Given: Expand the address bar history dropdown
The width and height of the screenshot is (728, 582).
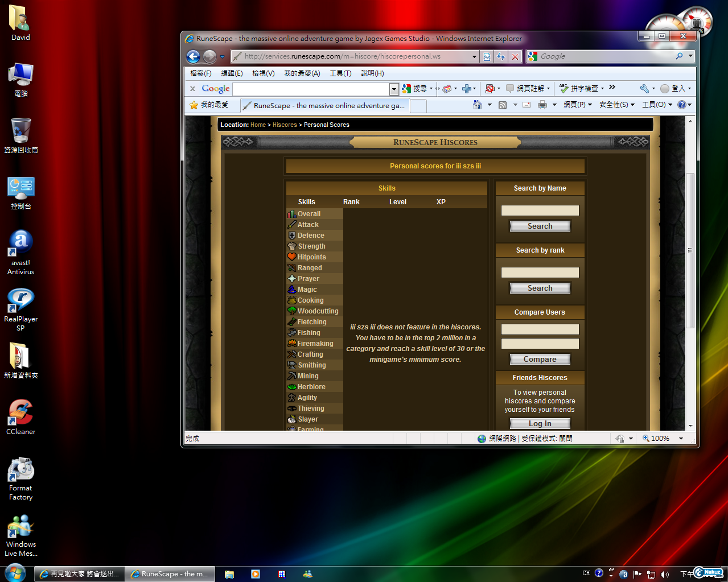Looking at the screenshot, I should click(x=474, y=56).
